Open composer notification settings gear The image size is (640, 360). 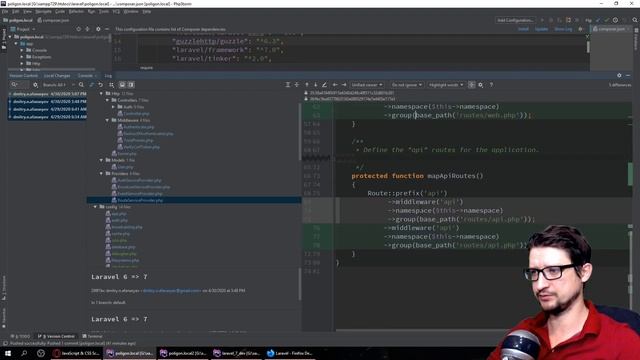[580, 29]
